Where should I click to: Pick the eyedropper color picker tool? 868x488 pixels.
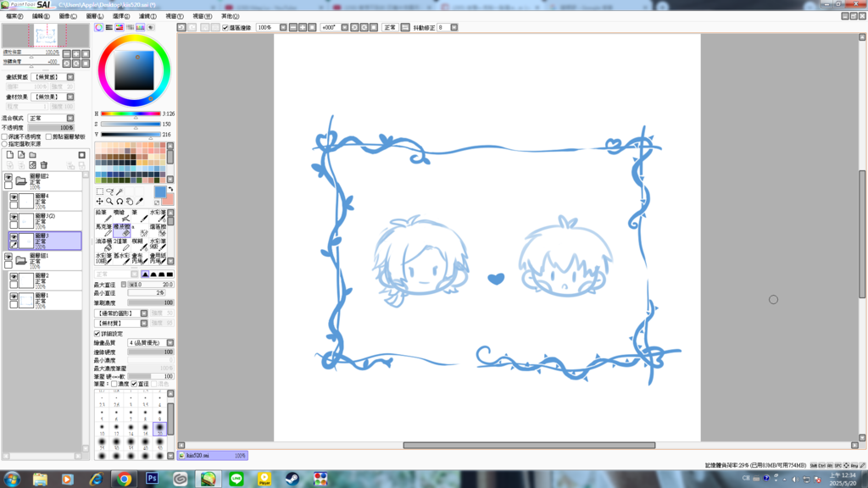(x=140, y=202)
